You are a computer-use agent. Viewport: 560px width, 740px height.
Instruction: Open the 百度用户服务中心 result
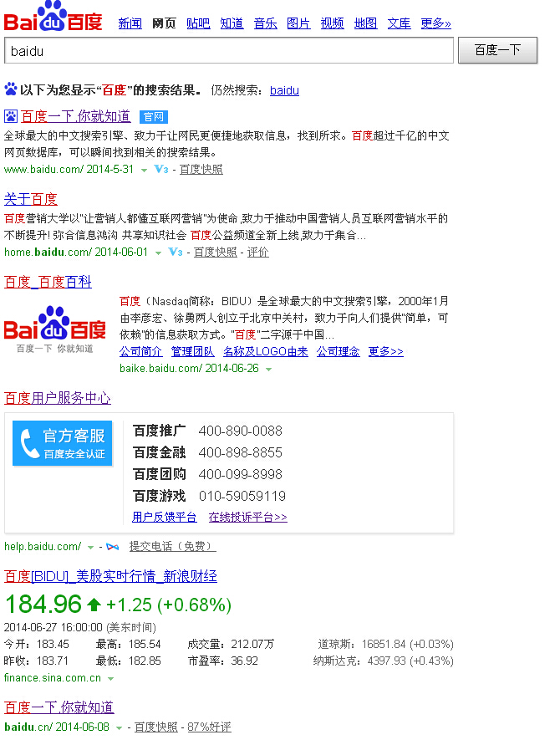58,398
